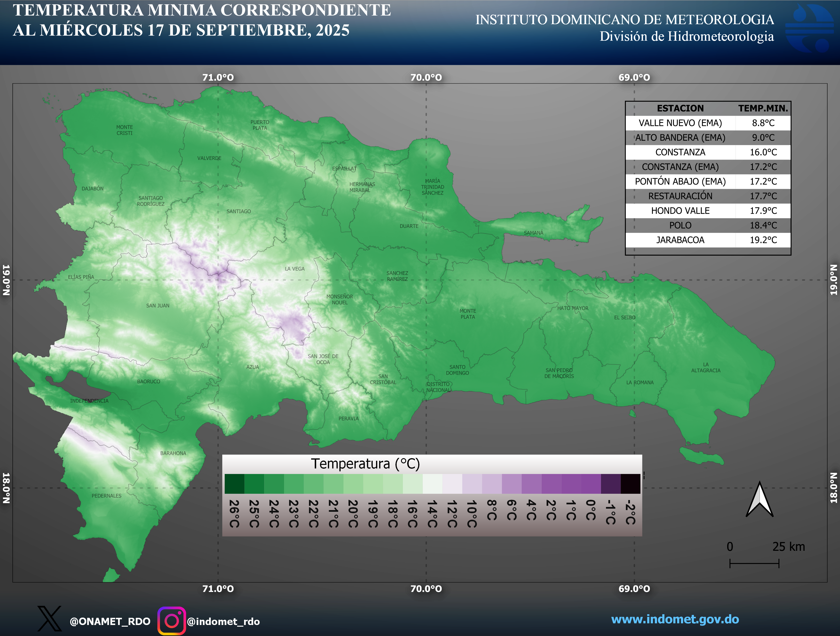Select the 0°C purple legend swatch
840x636 pixels.
tap(591, 484)
